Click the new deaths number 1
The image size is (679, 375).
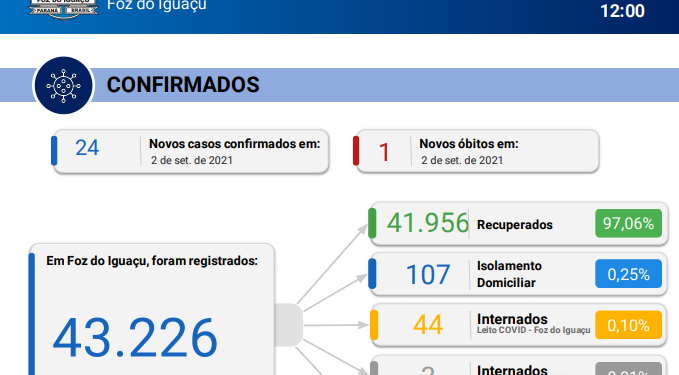pyautogui.click(x=384, y=152)
